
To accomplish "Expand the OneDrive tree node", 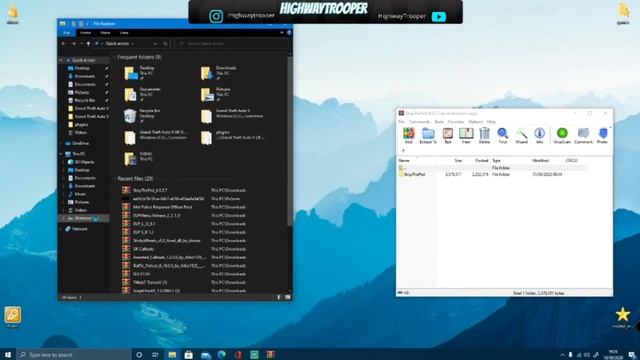I will (x=61, y=143).
